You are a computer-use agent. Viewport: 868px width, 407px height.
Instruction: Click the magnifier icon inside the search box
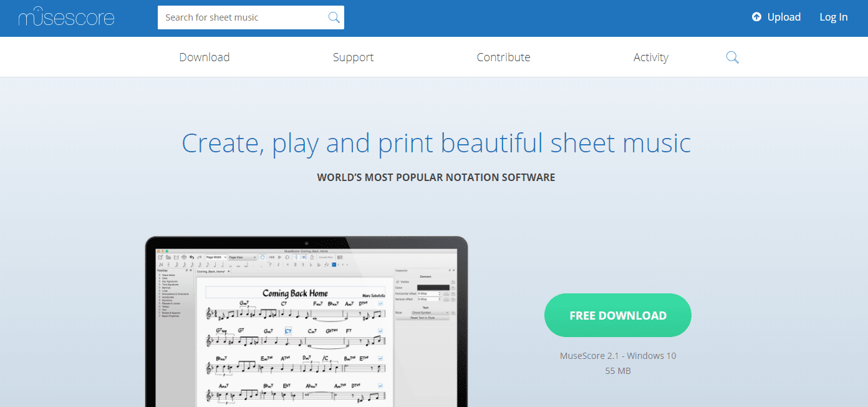[334, 17]
